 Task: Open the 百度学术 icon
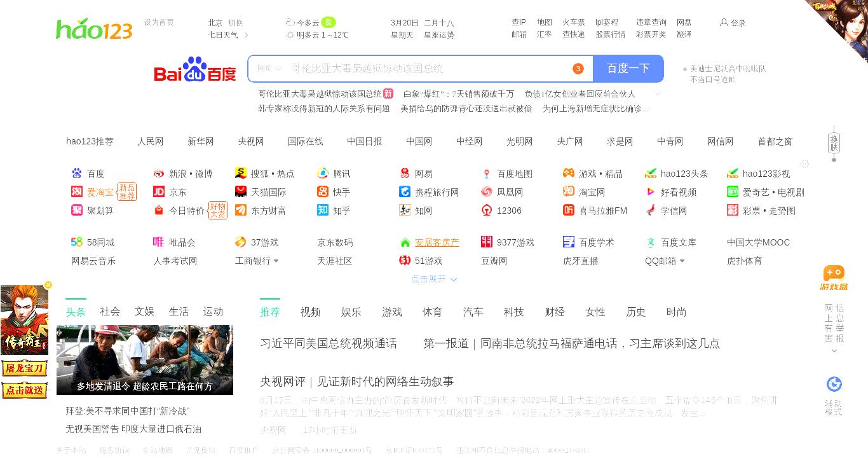click(x=569, y=242)
